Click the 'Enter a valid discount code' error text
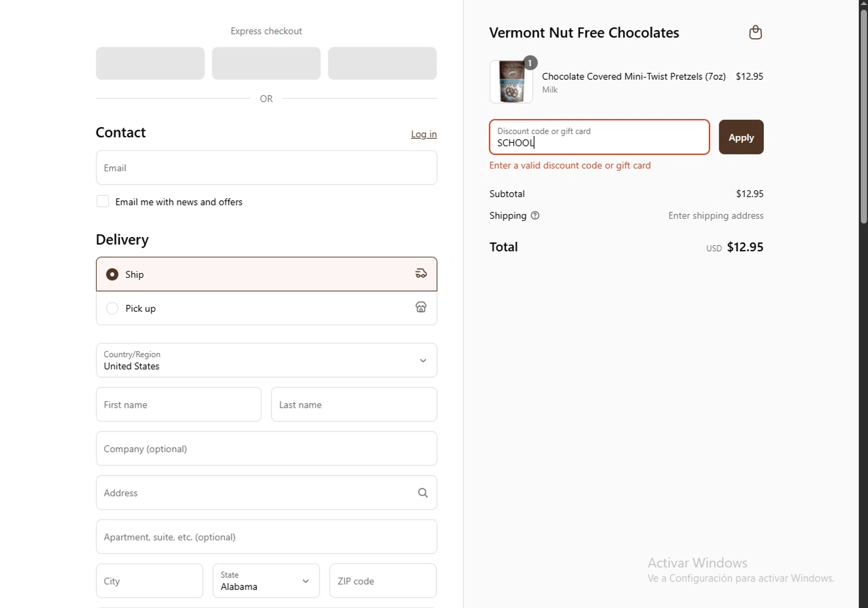 570,165
